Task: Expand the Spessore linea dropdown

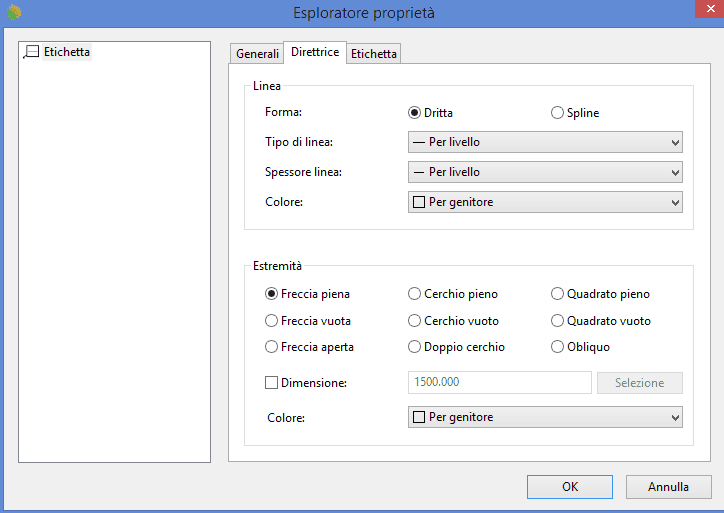Action: click(x=545, y=172)
